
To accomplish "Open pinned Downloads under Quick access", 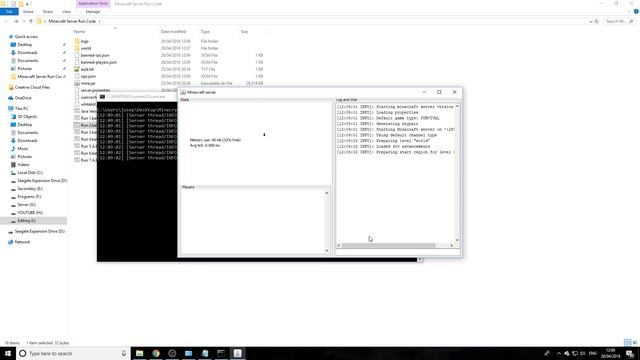I will pyautogui.click(x=27, y=53).
